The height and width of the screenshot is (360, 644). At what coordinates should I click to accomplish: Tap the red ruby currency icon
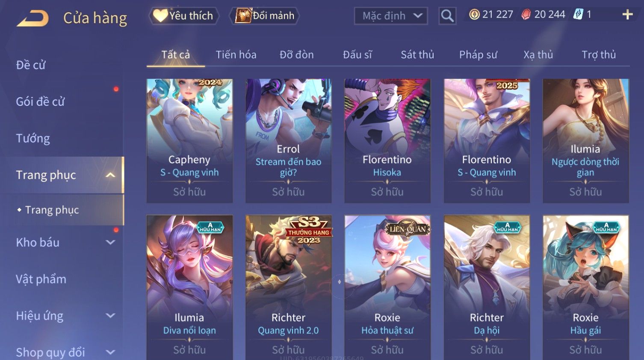tap(526, 15)
